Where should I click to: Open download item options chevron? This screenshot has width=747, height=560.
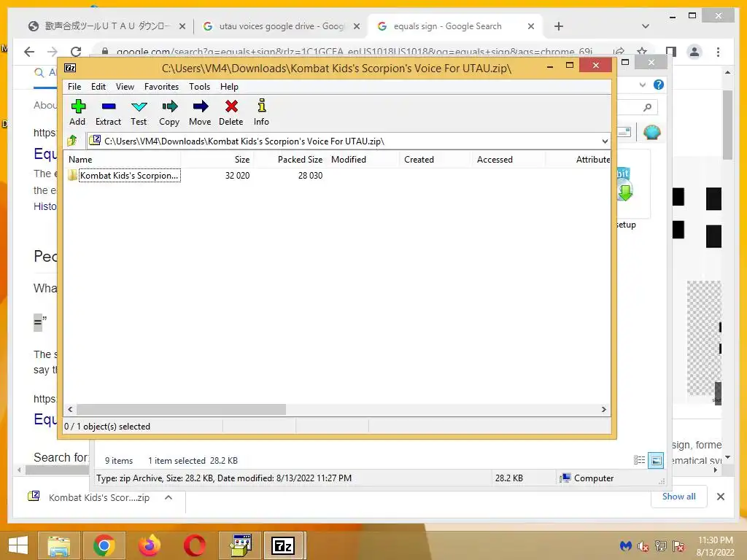pos(169,497)
